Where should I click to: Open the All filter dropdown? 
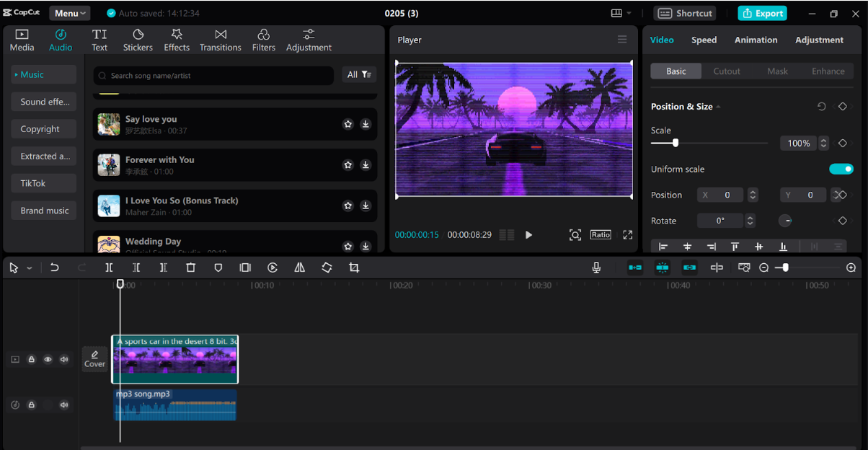click(359, 74)
